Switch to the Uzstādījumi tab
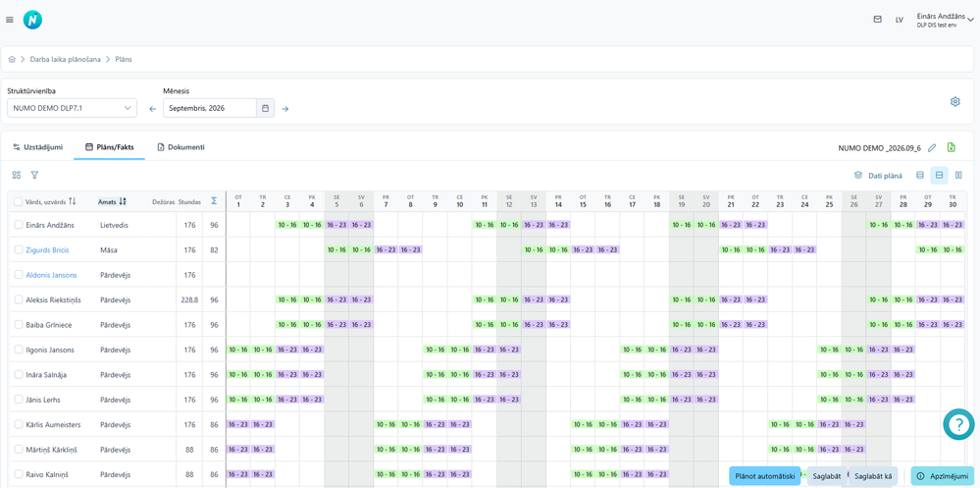This screenshot has height=488, width=980. (37, 147)
